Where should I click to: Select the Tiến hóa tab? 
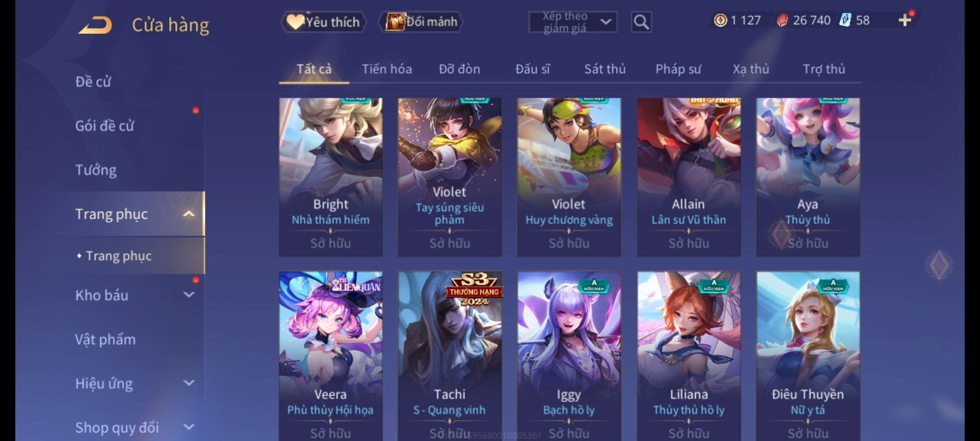(387, 69)
